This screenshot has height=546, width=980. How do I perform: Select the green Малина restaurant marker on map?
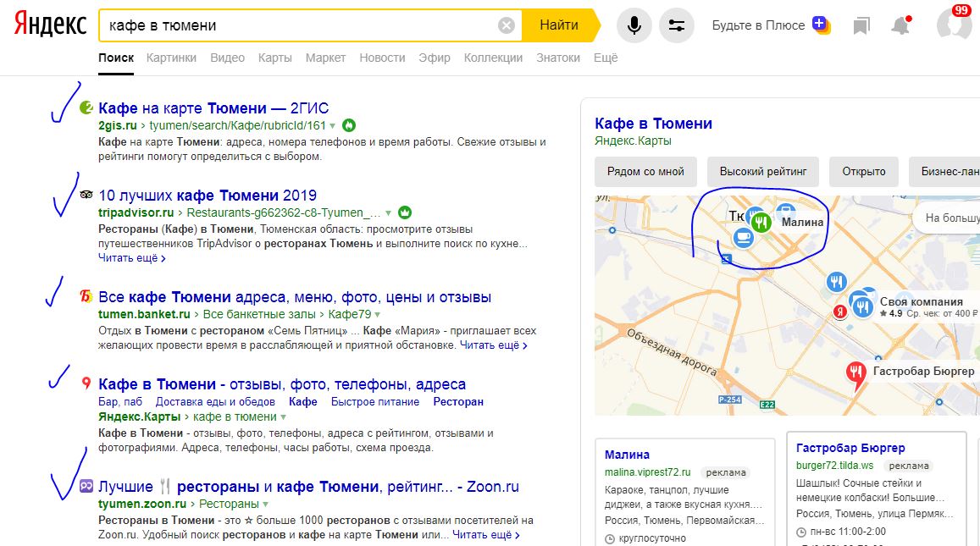tap(761, 223)
